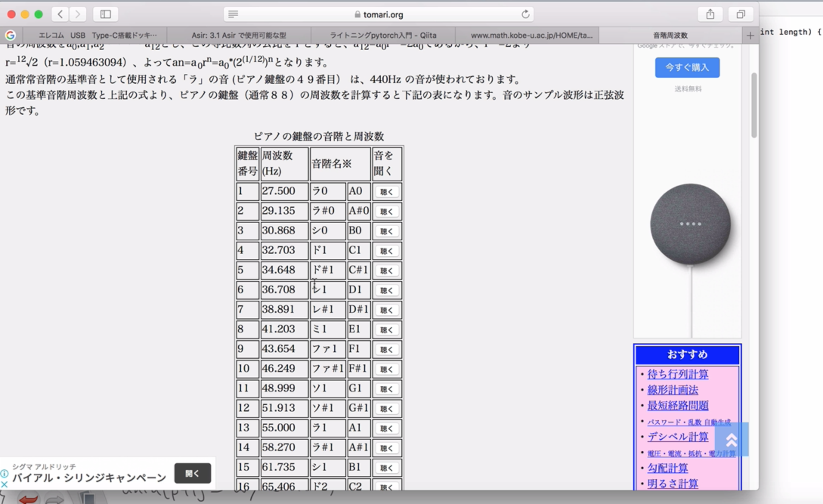Open the 勾配計算 link
This screenshot has width=823, height=504.
[x=668, y=468]
